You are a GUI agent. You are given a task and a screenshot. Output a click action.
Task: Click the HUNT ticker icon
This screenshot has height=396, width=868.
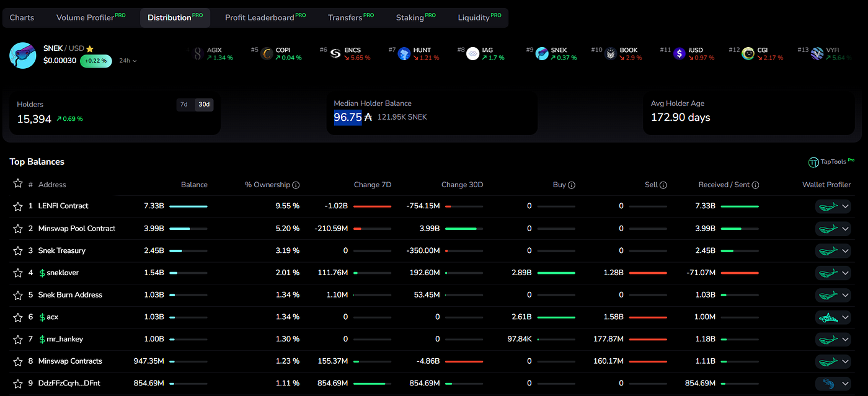coord(404,54)
